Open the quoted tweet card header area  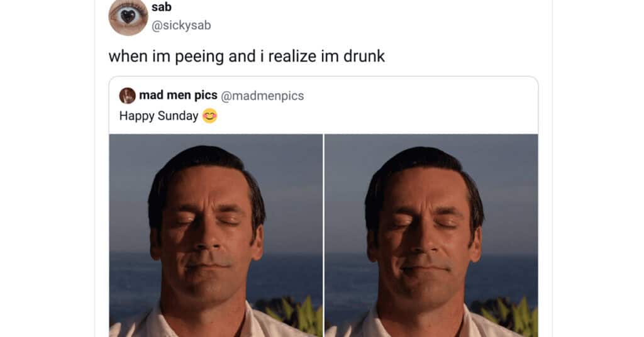point(324,105)
